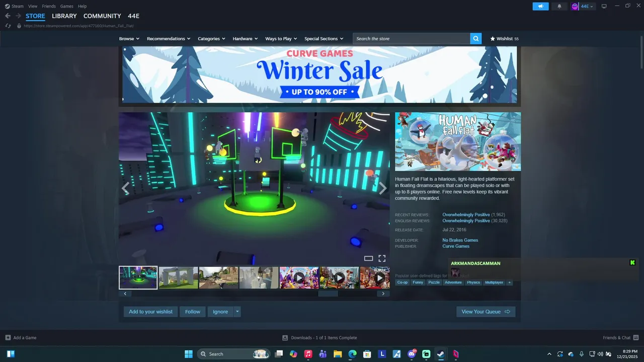
Task: Open the 44E account dropdown
Action: tap(587, 7)
